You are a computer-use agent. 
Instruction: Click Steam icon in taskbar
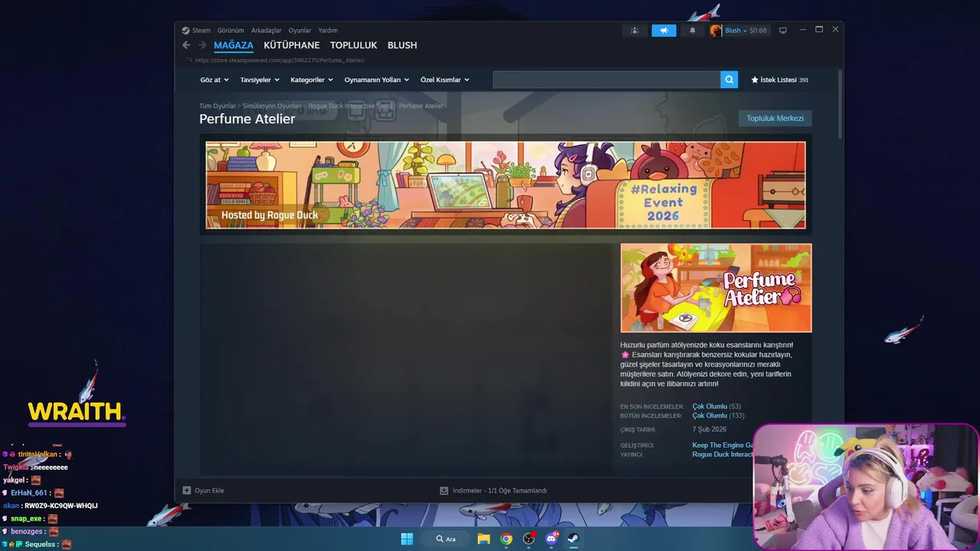[573, 539]
